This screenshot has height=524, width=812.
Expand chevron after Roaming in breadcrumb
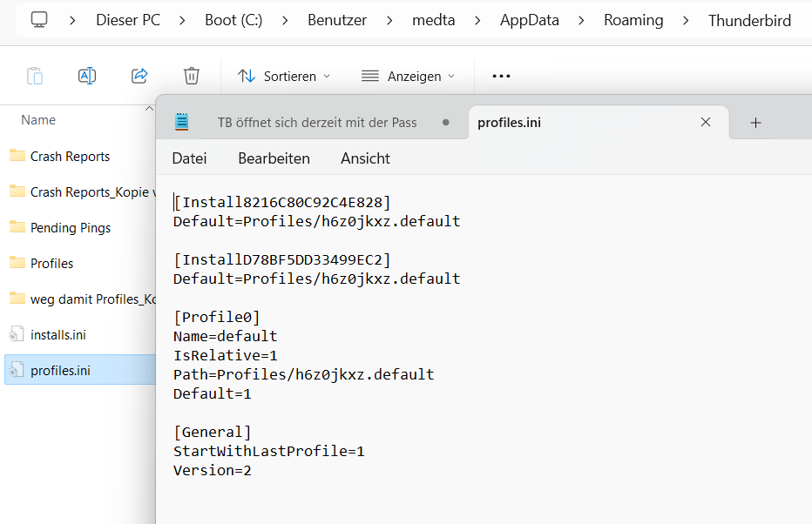click(x=686, y=20)
